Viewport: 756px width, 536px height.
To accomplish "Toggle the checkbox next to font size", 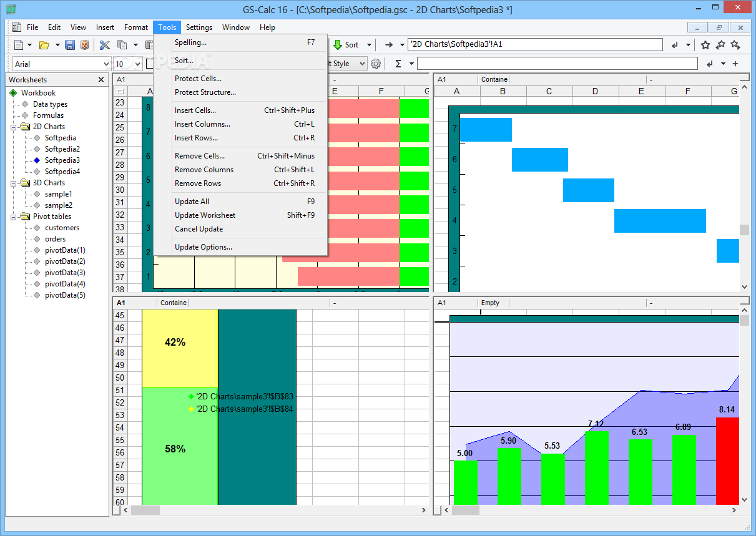I will (x=150, y=64).
